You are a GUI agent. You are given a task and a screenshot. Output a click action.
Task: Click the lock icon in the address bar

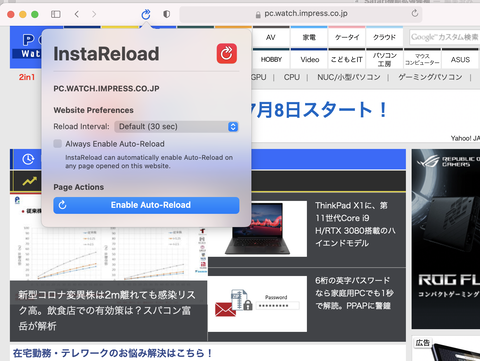click(x=258, y=15)
